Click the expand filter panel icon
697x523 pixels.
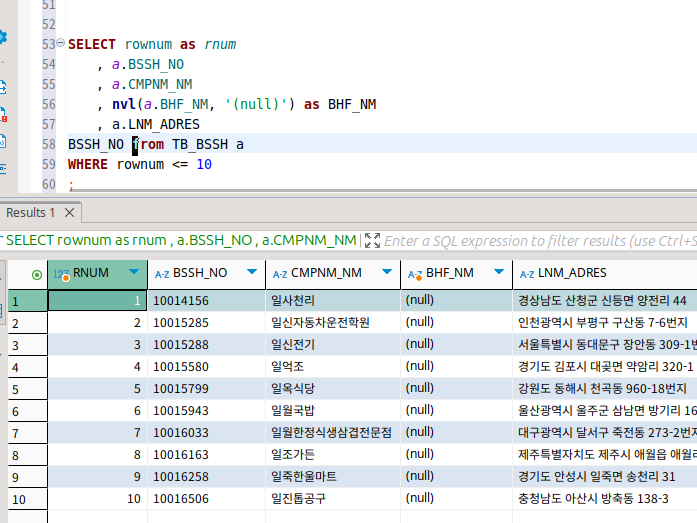[x=372, y=240]
